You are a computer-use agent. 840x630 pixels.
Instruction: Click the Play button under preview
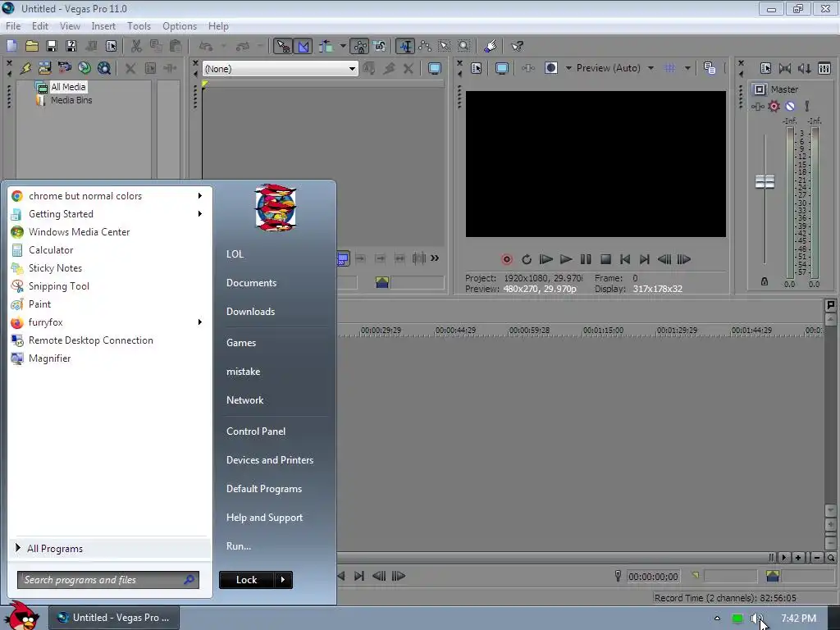click(x=566, y=259)
